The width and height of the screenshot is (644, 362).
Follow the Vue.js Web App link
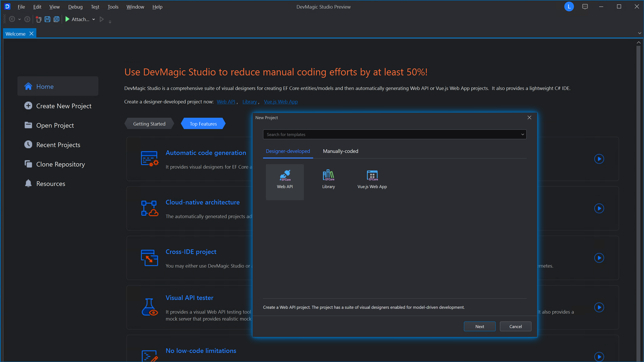click(x=281, y=102)
